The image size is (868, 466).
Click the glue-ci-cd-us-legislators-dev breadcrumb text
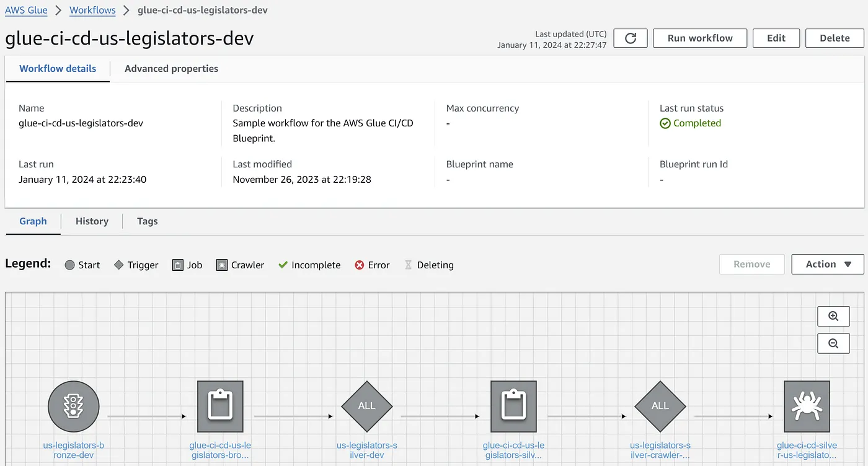203,10
